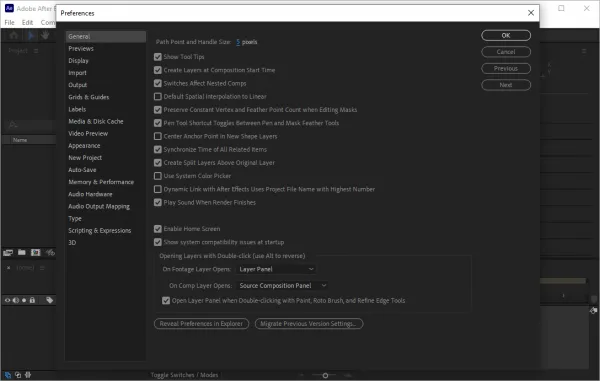The image size is (600, 381).
Task: Select Memory & Performance category
Action: point(105,182)
